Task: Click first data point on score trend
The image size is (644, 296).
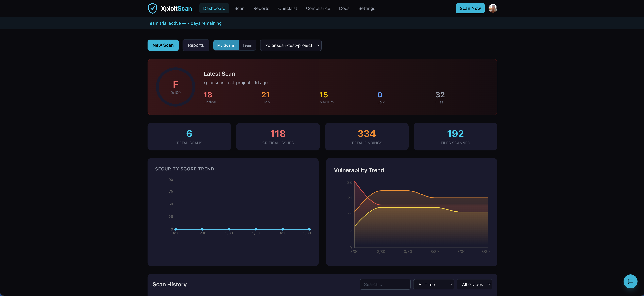Action: pyautogui.click(x=176, y=229)
